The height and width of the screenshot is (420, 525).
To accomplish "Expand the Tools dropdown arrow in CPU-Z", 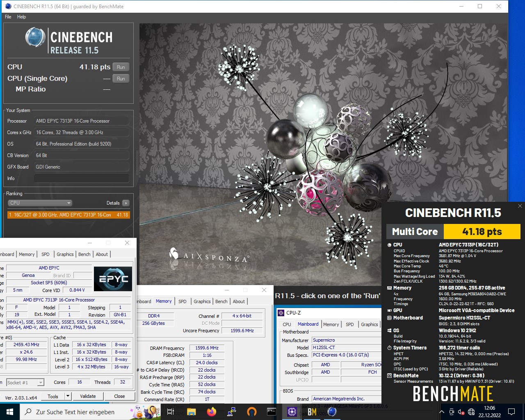I will click(x=68, y=396).
